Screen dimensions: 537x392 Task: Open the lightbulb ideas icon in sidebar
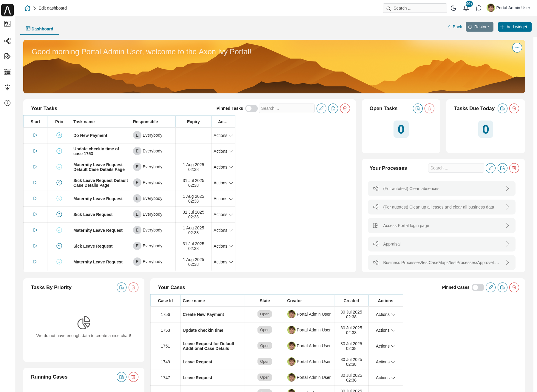pyautogui.click(x=7, y=87)
